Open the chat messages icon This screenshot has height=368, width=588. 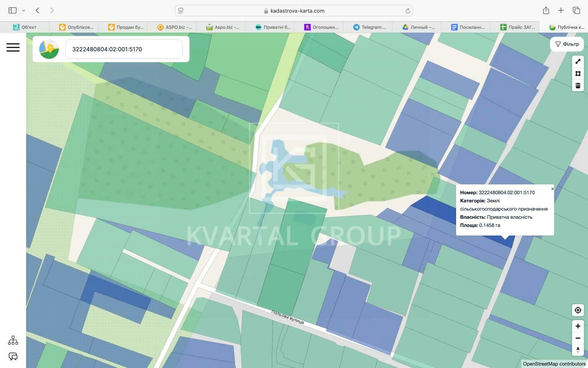[x=13, y=357]
